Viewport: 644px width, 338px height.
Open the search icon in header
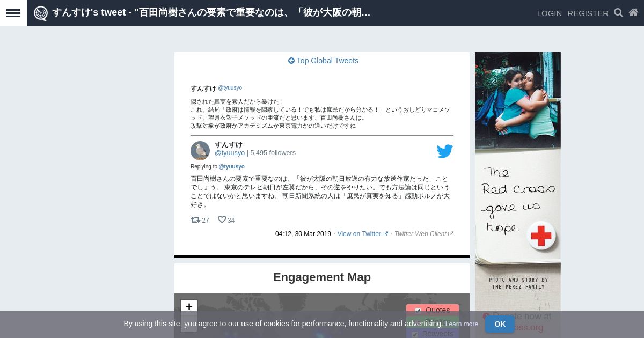coord(618,13)
